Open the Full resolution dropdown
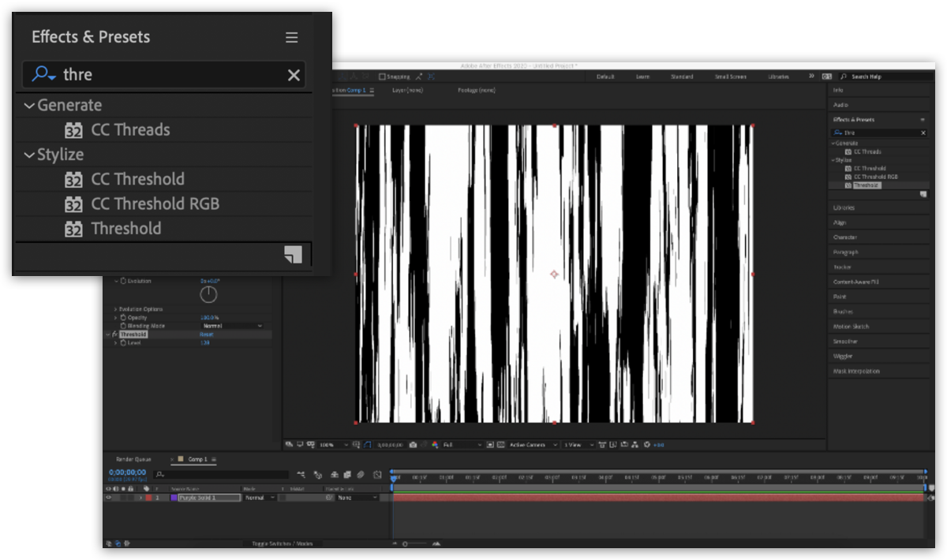This screenshot has height=560, width=947. click(462, 446)
